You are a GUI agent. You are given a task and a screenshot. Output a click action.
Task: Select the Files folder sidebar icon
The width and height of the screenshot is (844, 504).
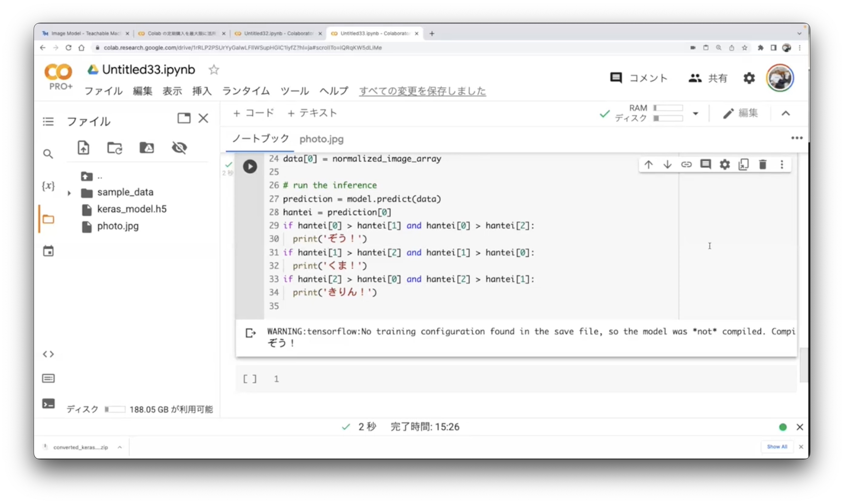coord(48,219)
